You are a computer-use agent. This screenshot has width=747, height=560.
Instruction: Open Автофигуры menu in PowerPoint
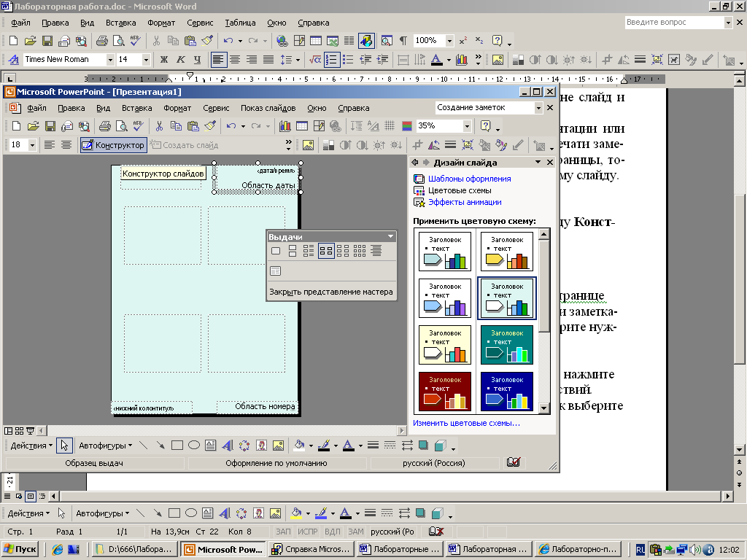tap(105, 446)
